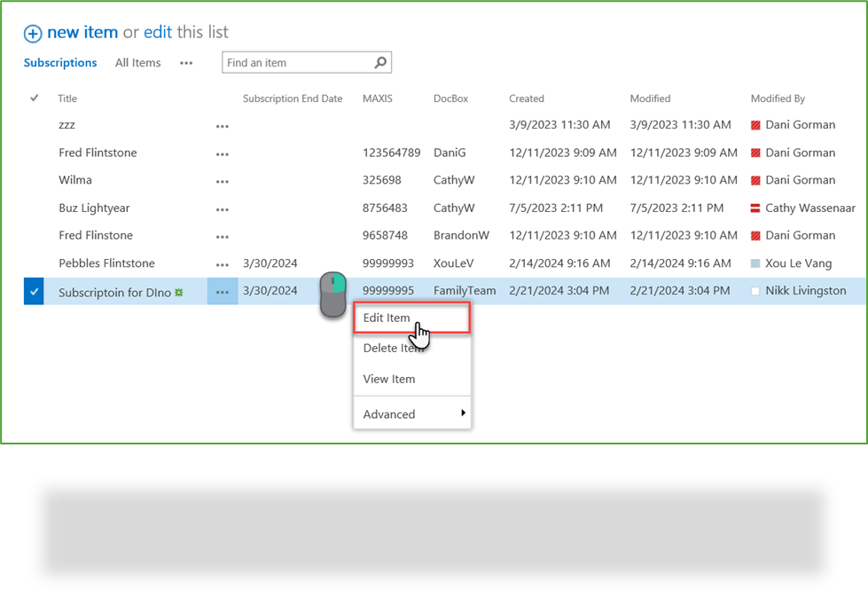The image size is (868, 597).
Task: Click the plus icon beside new item
Action: [33, 32]
